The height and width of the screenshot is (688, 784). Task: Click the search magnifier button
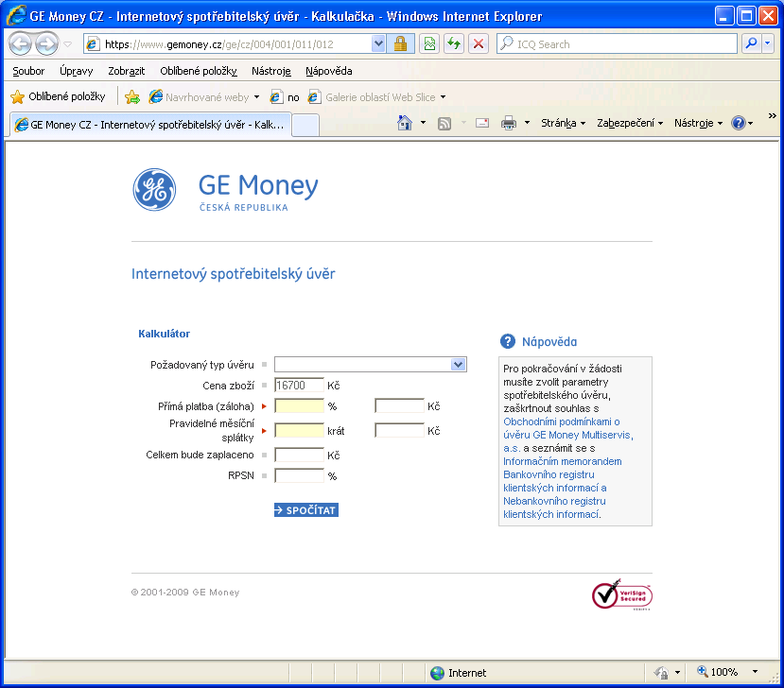tap(751, 44)
